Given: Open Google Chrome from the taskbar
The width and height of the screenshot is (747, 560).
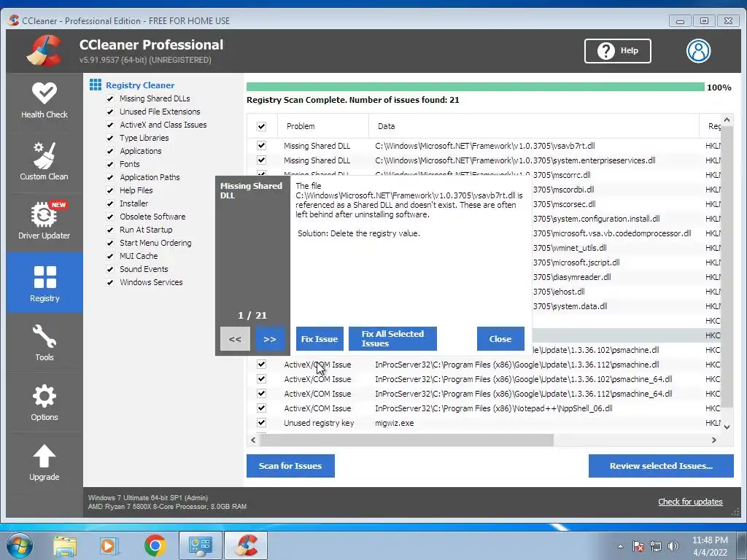Looking at the screenshot, I should tap(155, 545).
